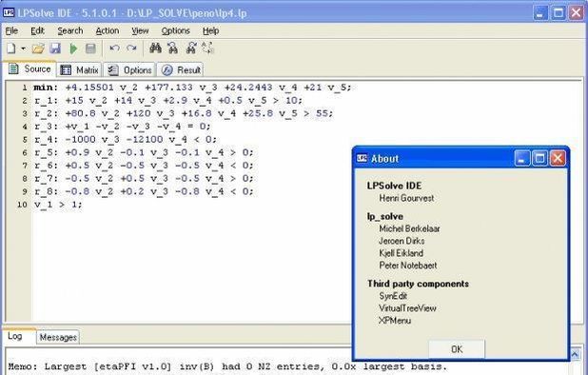
Task: Open the Options menu
Action: [175, 30]
